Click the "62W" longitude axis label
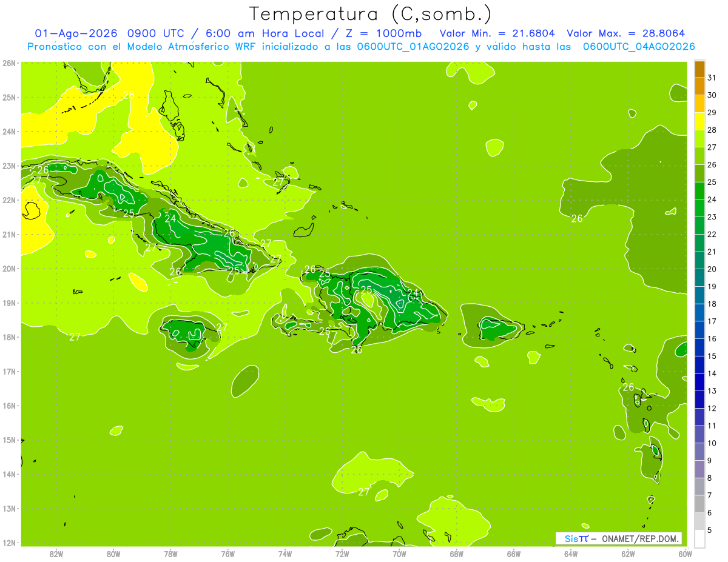This screenshot has height=562, width=728. click(628, 554)
